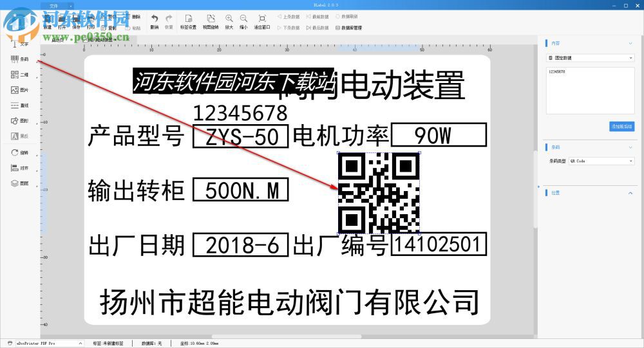Select the 电机功率 text on the label
This screenshot has height=348, width=644.
341,136
